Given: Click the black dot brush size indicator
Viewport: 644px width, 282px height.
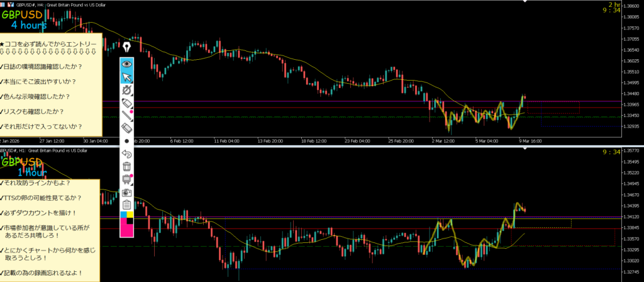Looking at the screenshot, I should click(x=127, y=141).
